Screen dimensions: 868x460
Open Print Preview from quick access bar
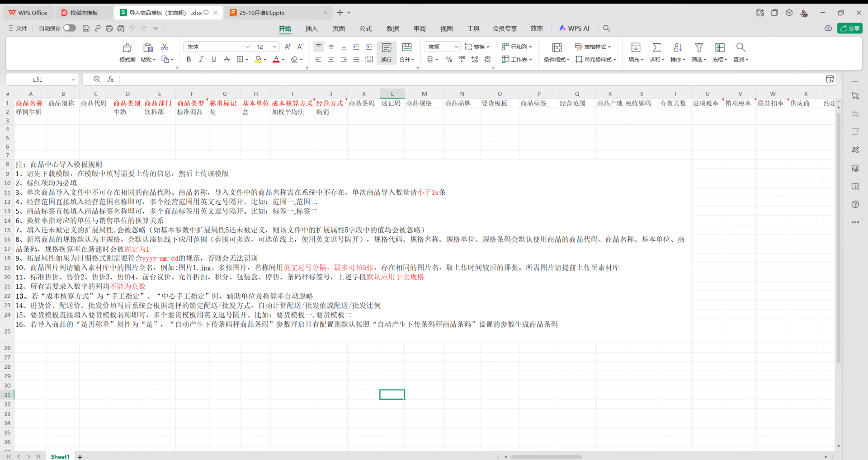pyautogui.click(x=121, y=28)
